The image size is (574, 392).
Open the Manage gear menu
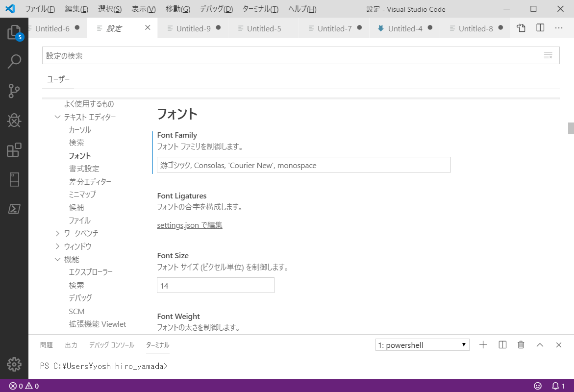pyautogui.click(x=14, y=364)
